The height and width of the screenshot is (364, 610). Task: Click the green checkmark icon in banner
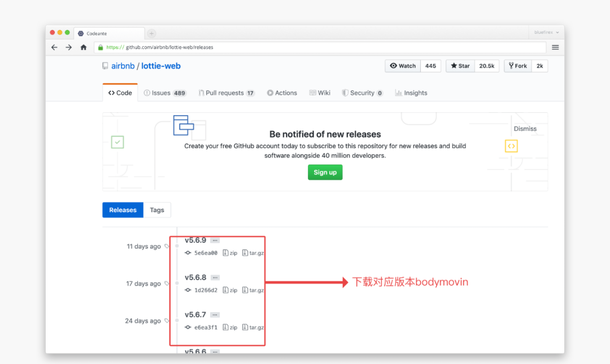click(x=117, y=142)
